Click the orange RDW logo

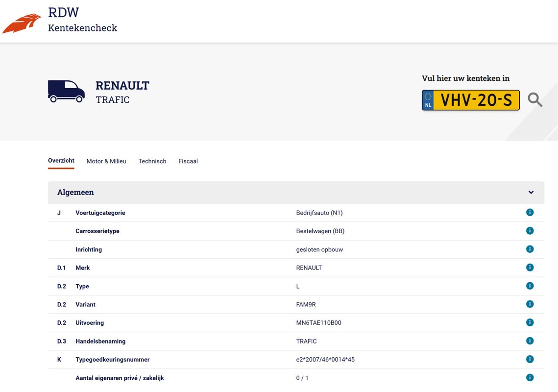tap(22, 24)
